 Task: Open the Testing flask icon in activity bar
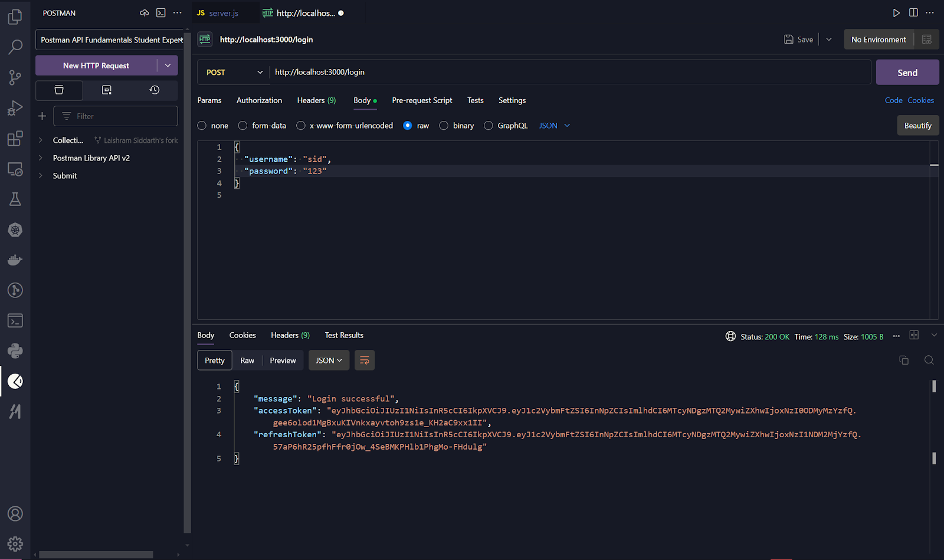click(x=15, y=199)
